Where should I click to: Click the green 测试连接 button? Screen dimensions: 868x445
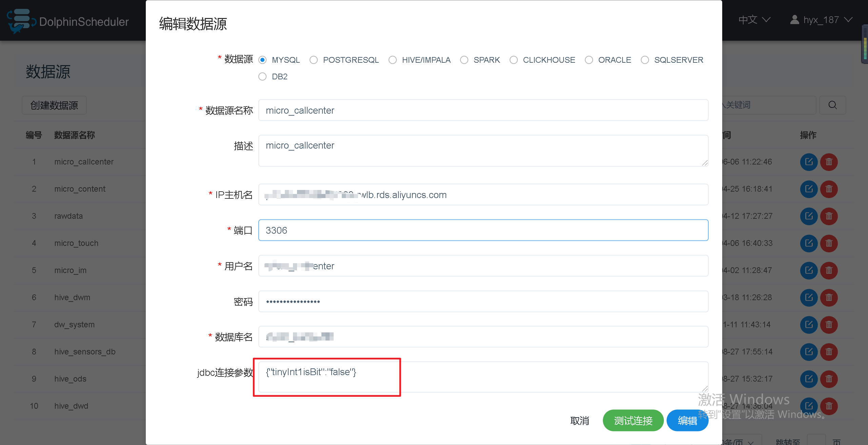(633, 421)
